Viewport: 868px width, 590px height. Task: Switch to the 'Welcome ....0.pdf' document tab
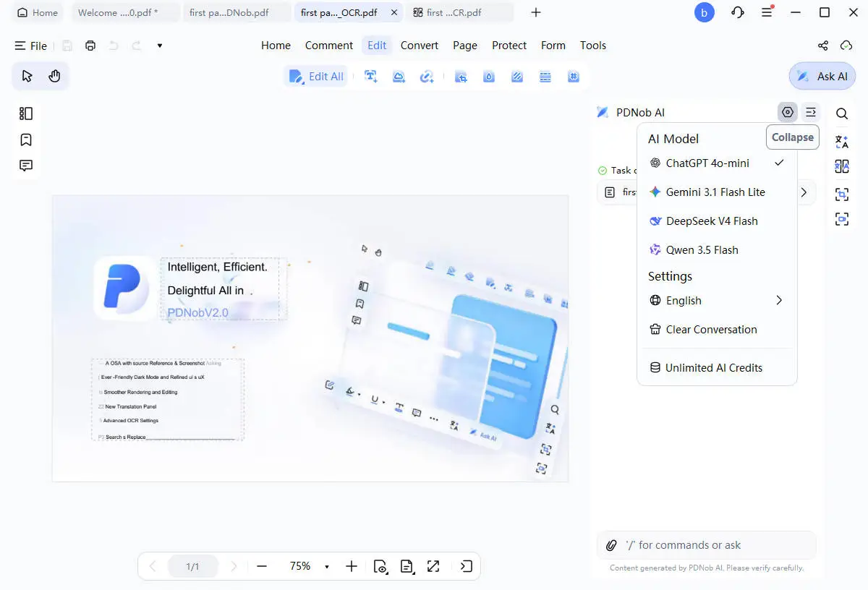[x=127, y=12]
